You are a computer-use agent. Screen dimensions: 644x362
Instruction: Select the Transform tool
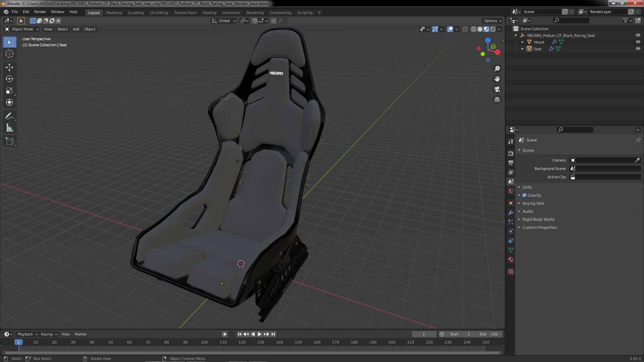point(9,103)
